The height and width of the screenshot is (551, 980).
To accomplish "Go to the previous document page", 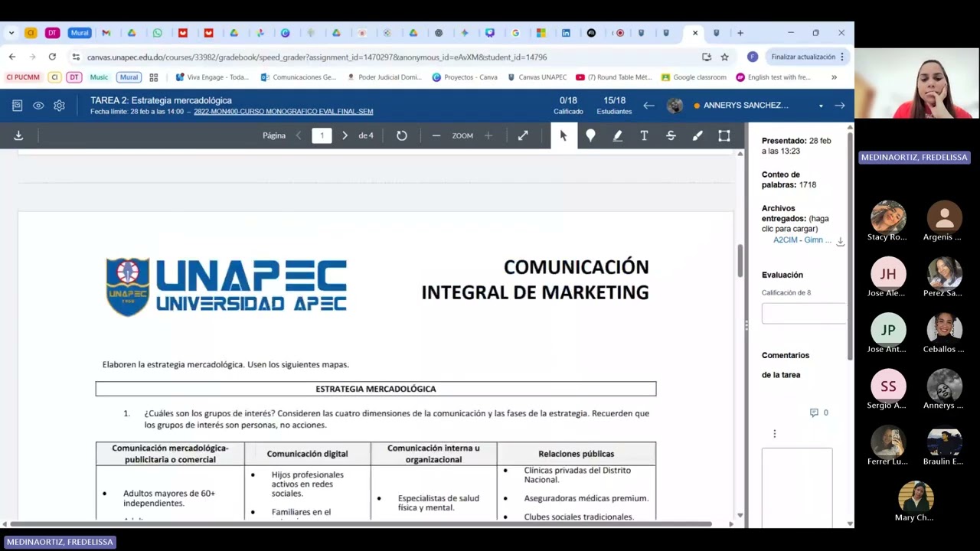I will (299, 135).
